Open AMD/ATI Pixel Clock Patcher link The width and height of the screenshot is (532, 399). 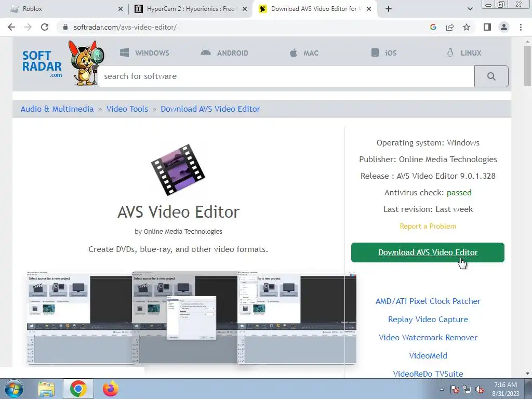pyautogui.click(x=428, y=301)
